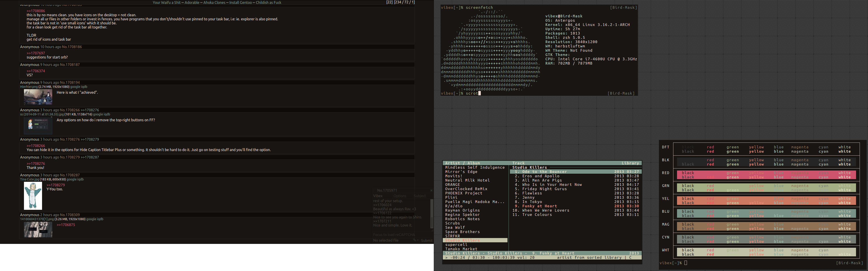Select track 11. True Colours
This screenshot has width=868, height=271.
pos(576,215)
